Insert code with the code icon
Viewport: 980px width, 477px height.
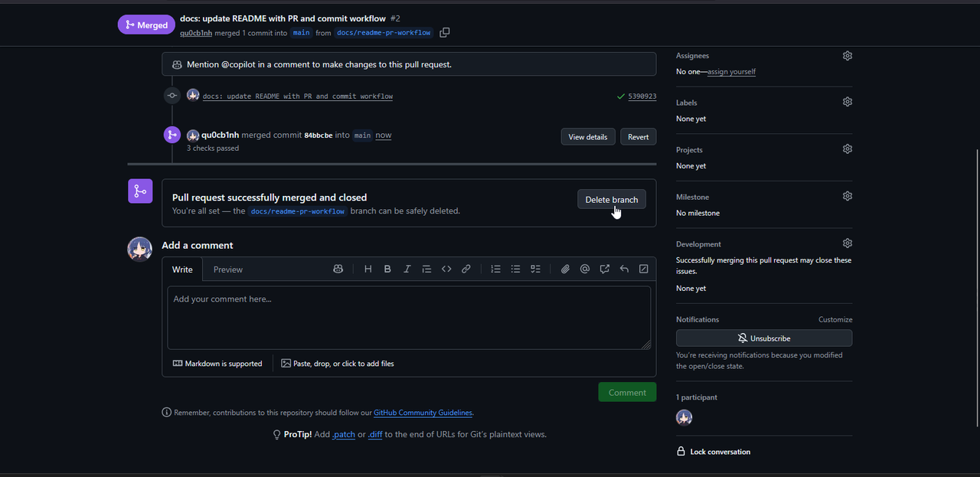[x=446, y=269]
